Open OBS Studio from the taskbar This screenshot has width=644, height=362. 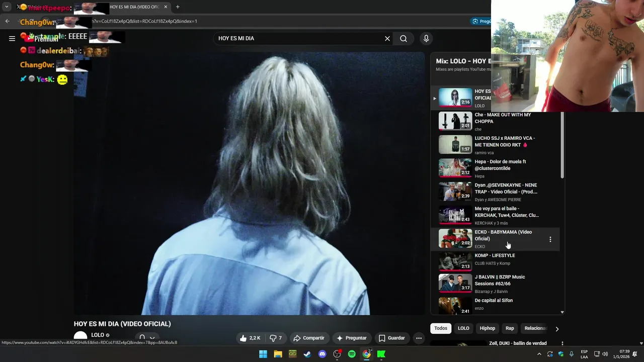click(x=337, y=354)
